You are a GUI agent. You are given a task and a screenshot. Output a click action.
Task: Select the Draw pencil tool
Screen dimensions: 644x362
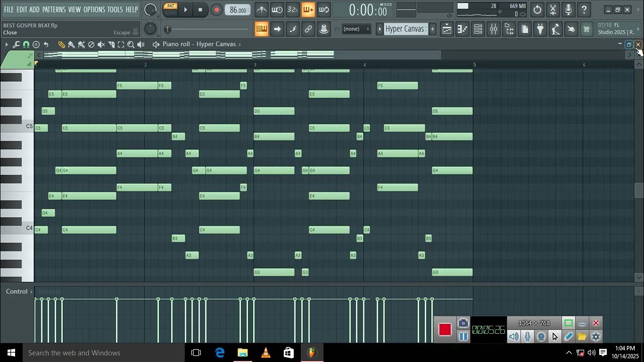(x=61, y=44)
